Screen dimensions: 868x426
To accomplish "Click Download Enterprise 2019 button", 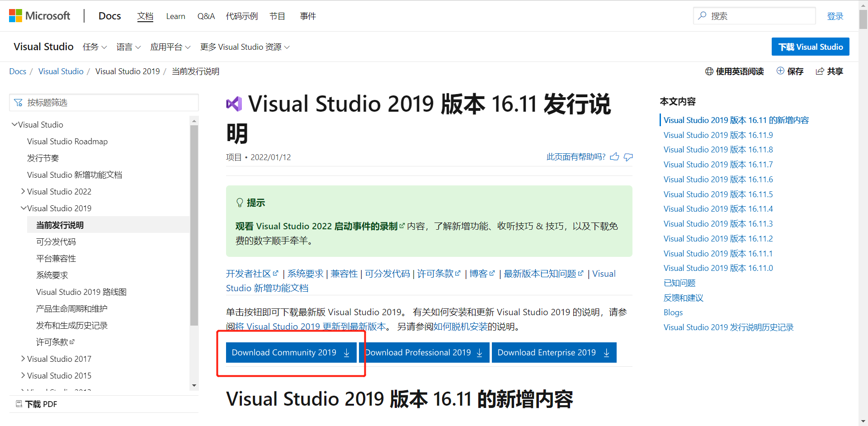I will pos(554,352).
